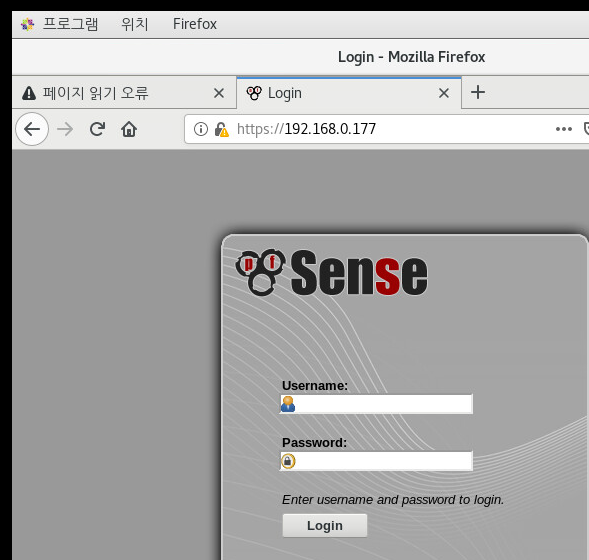
Task: Open the Firefox application menu in top bar
Action: click(x=195, y=24)
